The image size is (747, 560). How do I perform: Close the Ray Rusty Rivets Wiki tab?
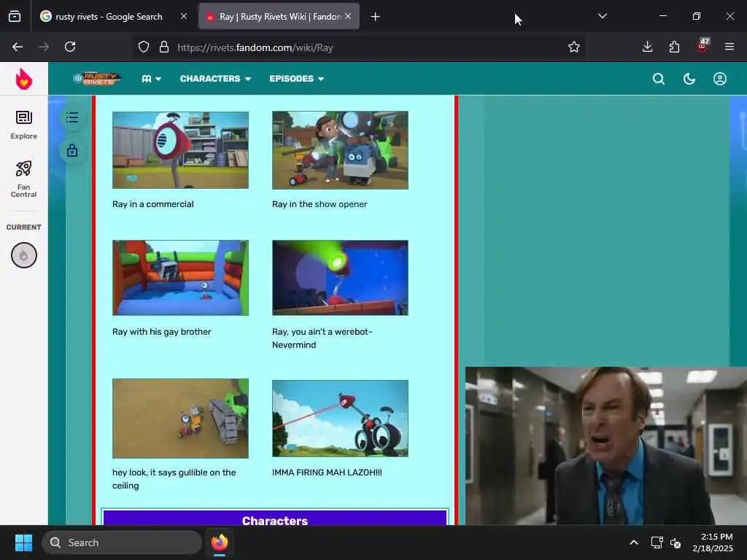pyautogui.click(x=348, y=16)
